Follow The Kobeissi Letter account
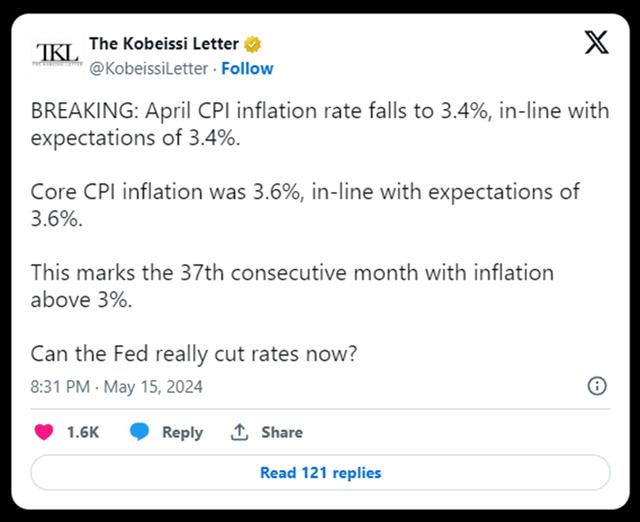This screenshot has width=640, height=522. pyautogui.click(x=247, y=69)
